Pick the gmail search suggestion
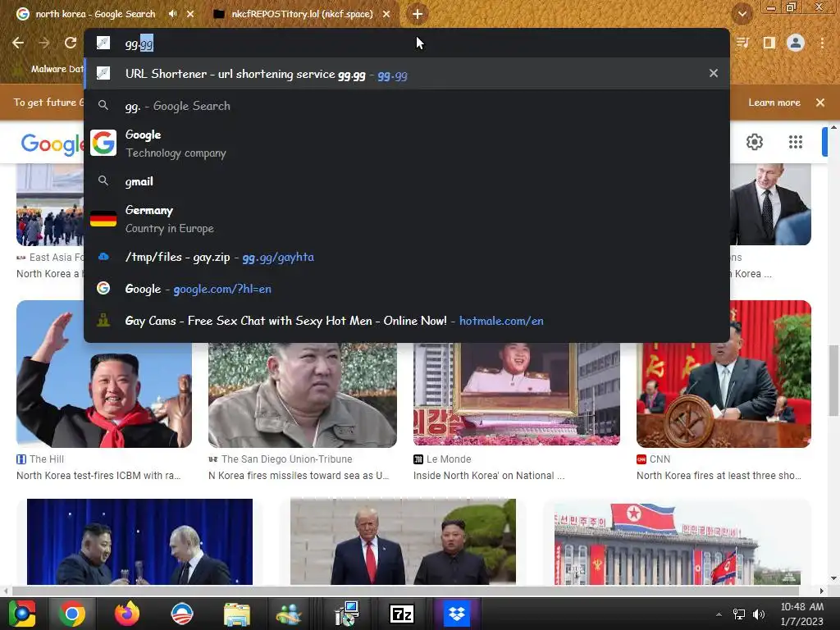 pyautogui.click(x=407, y=181)
